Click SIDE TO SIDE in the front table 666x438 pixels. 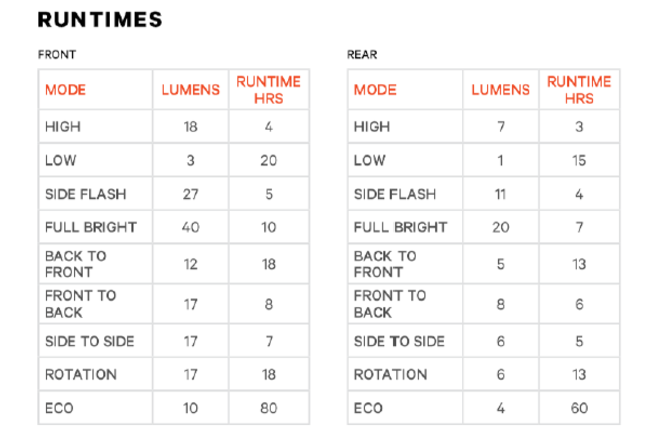click(x=89, y=342)
